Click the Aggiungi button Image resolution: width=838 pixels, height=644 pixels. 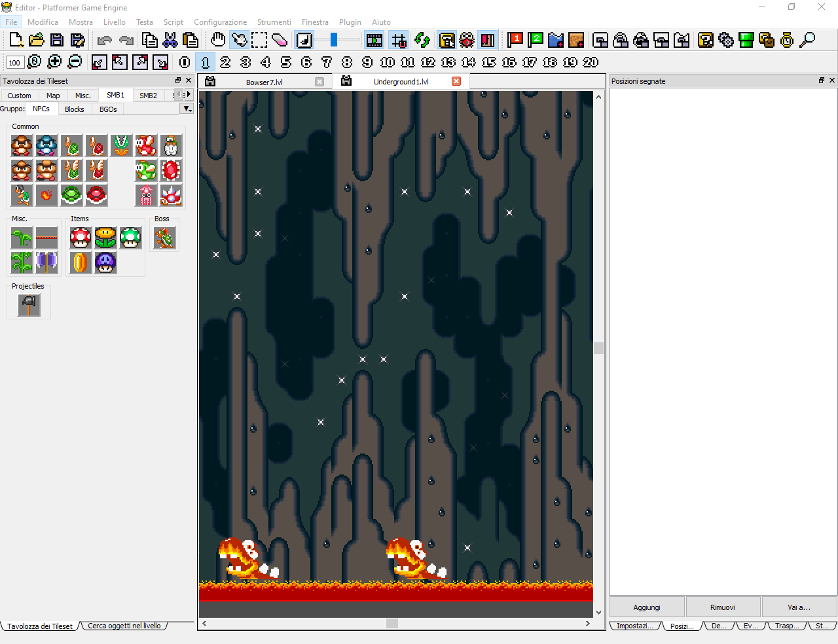(x=647, y=607)
